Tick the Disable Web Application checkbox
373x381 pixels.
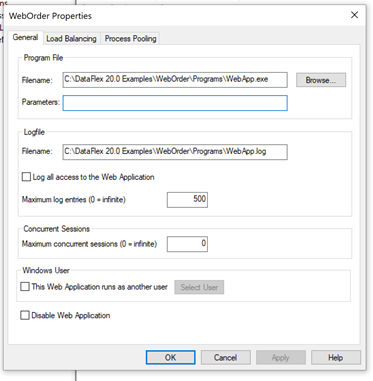(25, 315)
